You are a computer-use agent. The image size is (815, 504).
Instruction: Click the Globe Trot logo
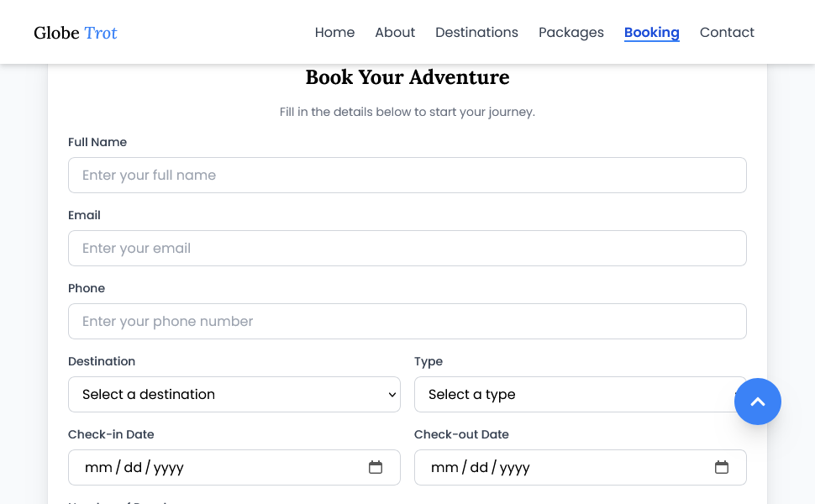76,33
